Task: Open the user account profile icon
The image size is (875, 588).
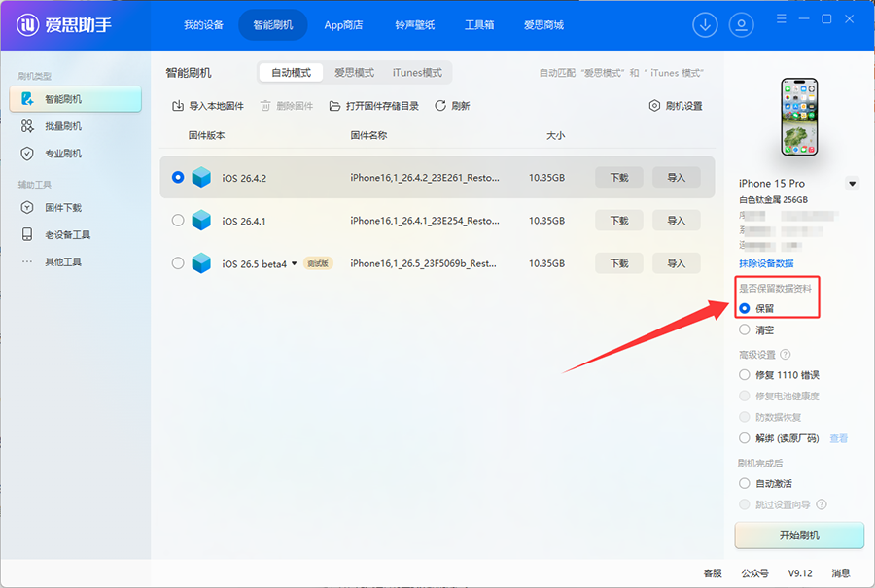Action: (x=741, y=25)
